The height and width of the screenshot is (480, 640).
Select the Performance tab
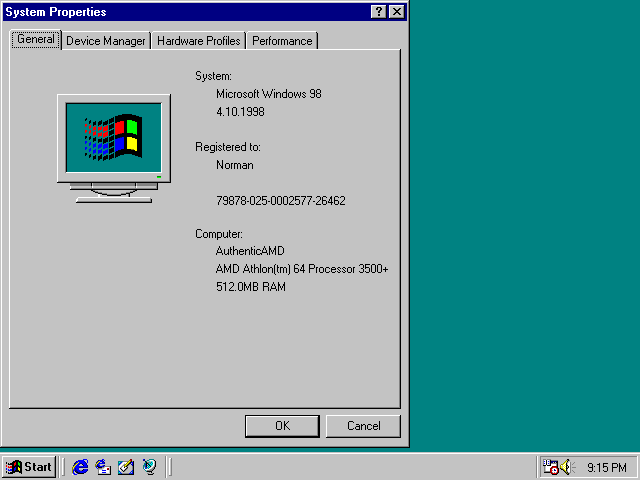(282, 41)
